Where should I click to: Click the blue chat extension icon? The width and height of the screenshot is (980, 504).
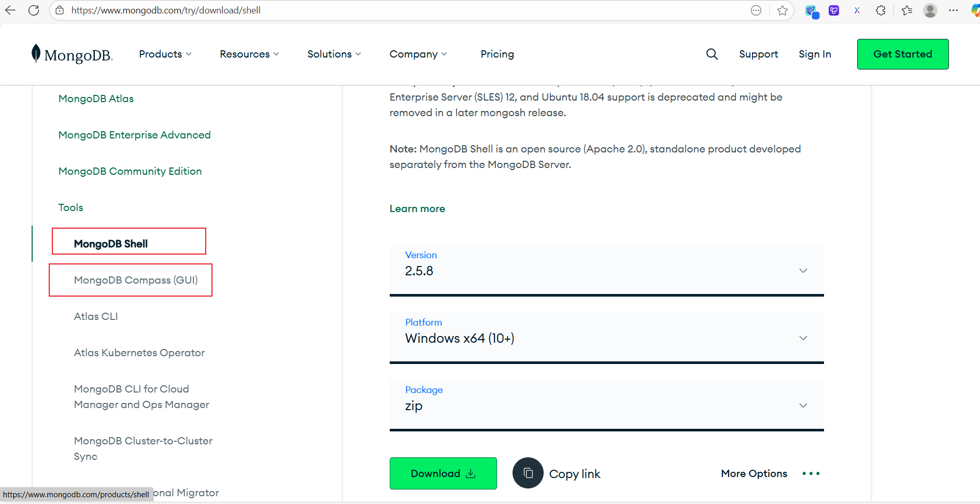tap(811, 11)
